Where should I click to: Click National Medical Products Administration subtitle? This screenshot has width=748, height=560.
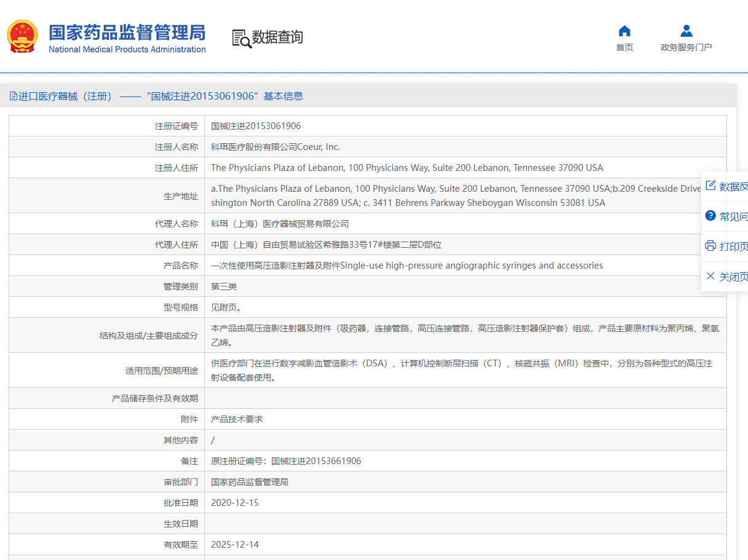click(127, 50)
